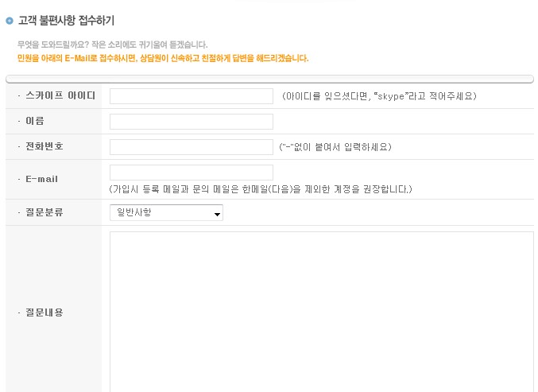Image resolution: width=538 pixels, height=392 pixels.
Task: Click the E-mail row label
Action: pos(42,179)
